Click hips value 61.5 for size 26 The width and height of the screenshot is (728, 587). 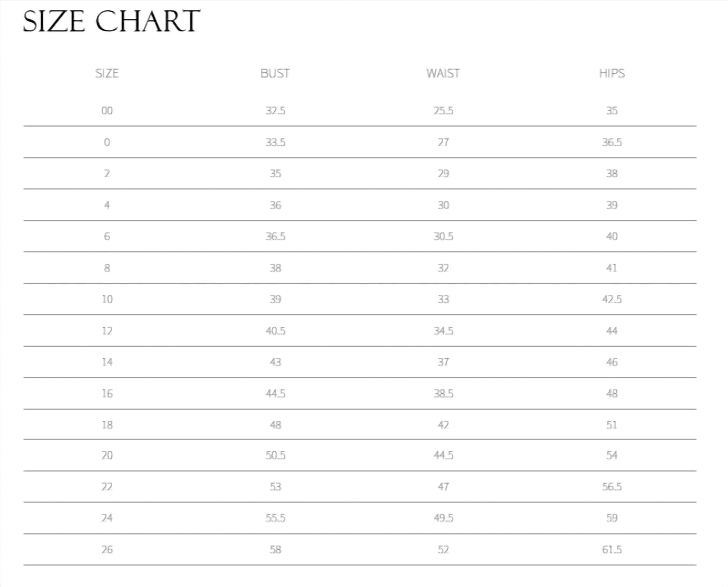coord(612,550)
